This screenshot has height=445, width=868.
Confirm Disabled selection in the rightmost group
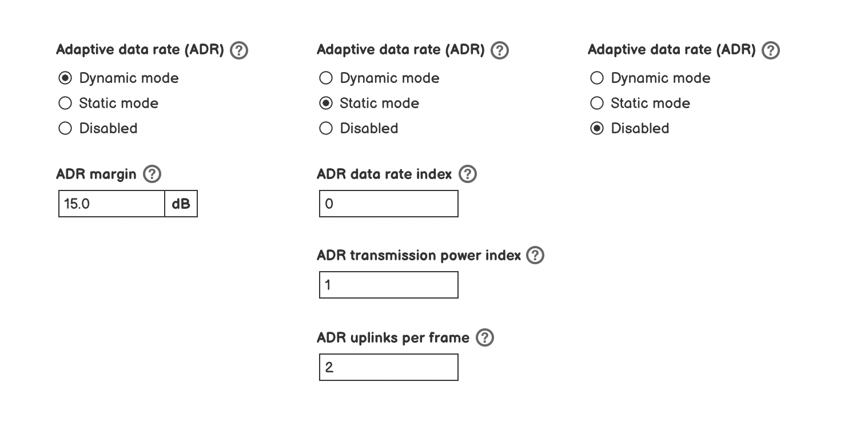(x=596, y=128)
